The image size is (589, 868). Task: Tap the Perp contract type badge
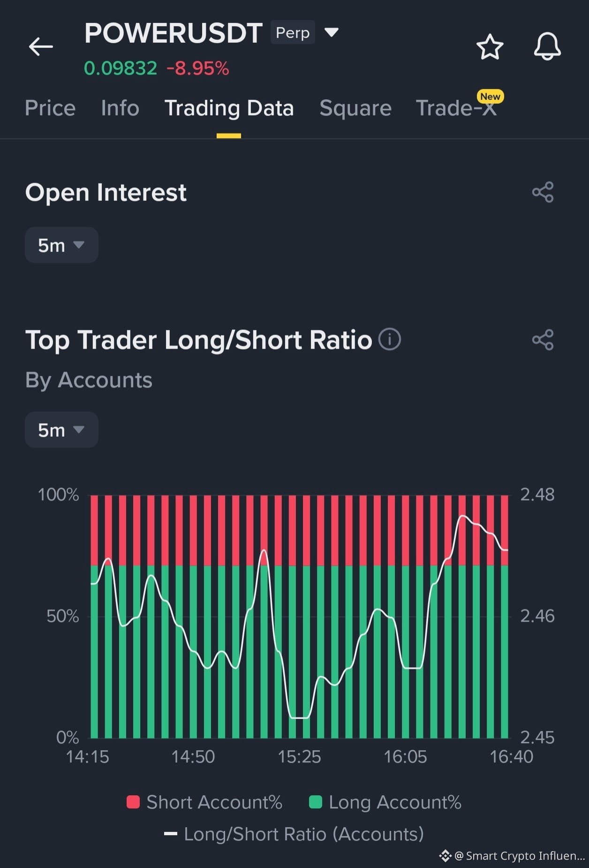click(293, 33)
